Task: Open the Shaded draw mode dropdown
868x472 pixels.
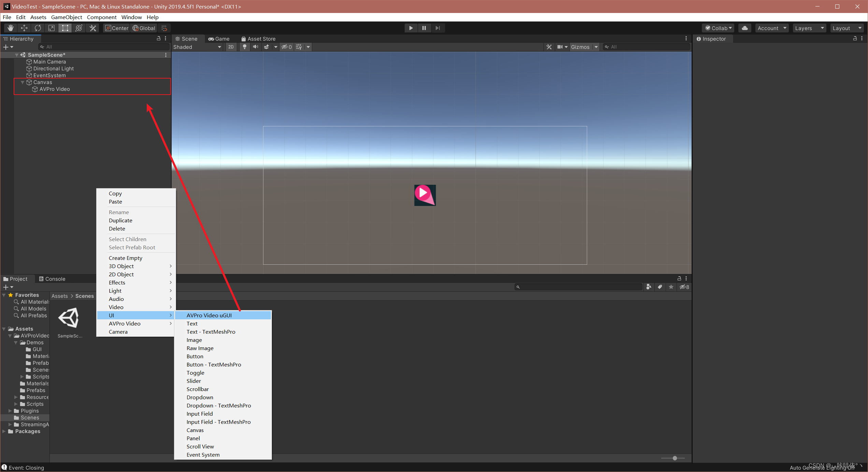Action: 197,47
